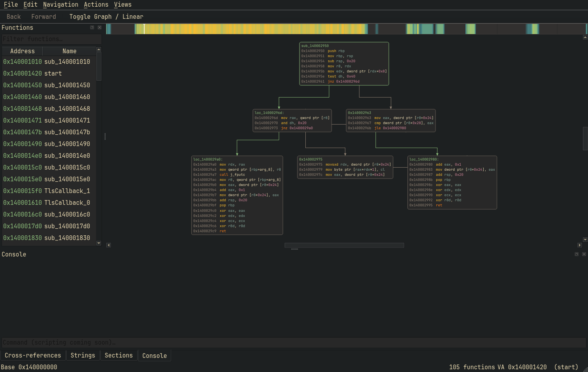Screen dimensions: 588x372
Task: Select the sub_140002950 entry graph block
Action: coord(344,64)
